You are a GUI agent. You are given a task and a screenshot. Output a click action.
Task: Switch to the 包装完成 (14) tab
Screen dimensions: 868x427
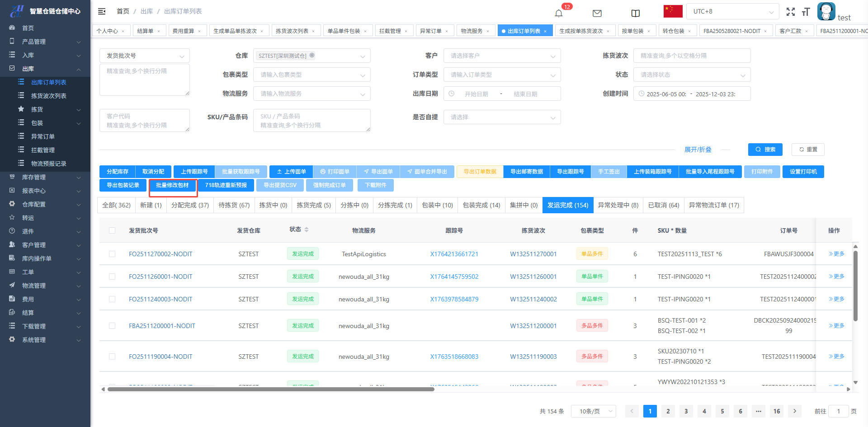481,205
